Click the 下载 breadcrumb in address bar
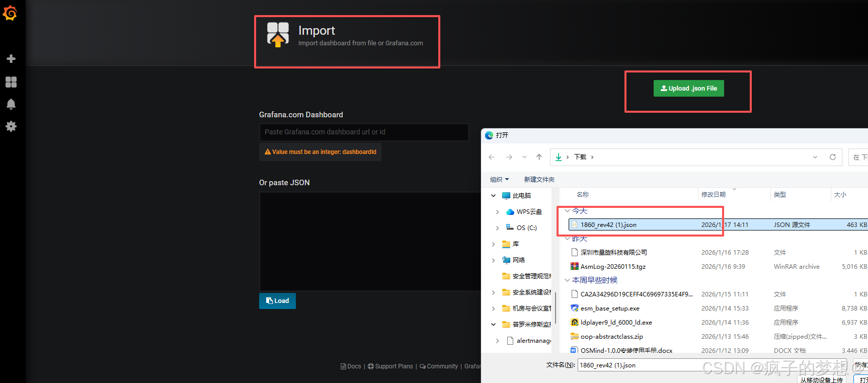This screenshot has width=868, height=383. tap(580, 157)
